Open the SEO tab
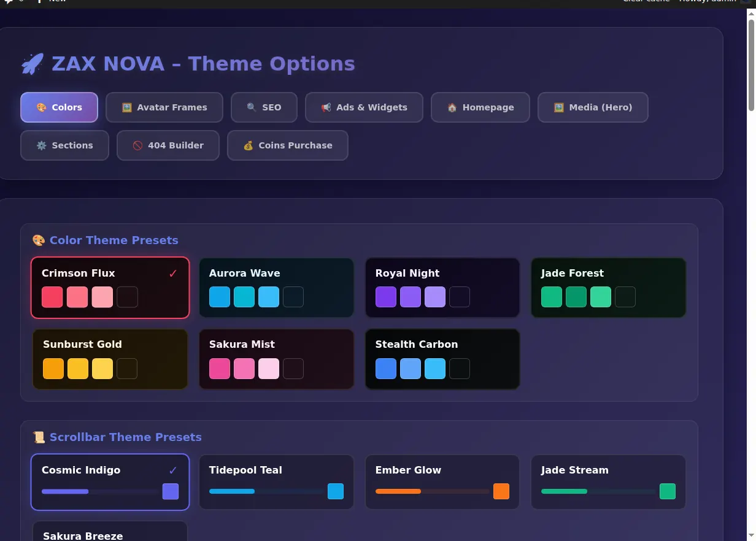Image resolution: width=756 pixels, height=541 pixels. [264, 107]
